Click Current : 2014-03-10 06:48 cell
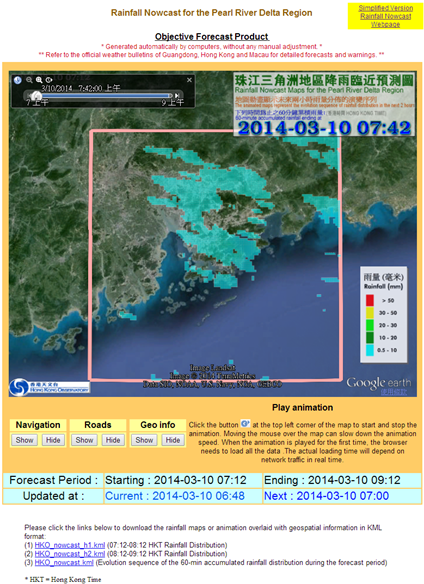The image size is (424, 584). pos(183,496)
